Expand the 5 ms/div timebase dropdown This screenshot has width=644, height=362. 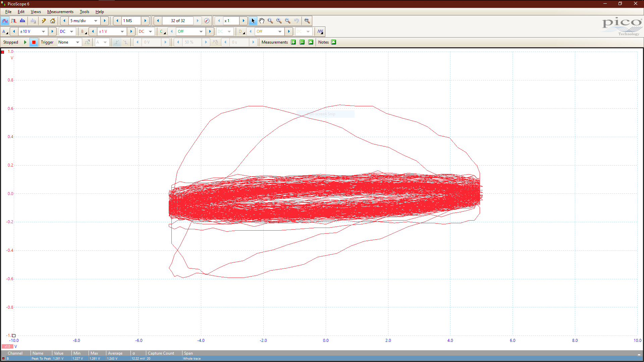(96, 21)
